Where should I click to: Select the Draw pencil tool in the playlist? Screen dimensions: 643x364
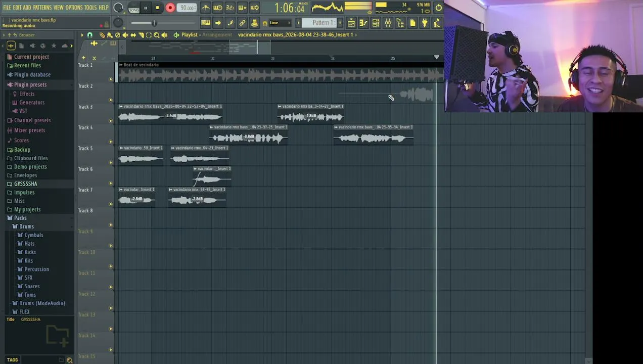pyautogui.click(x=102, y=35)
